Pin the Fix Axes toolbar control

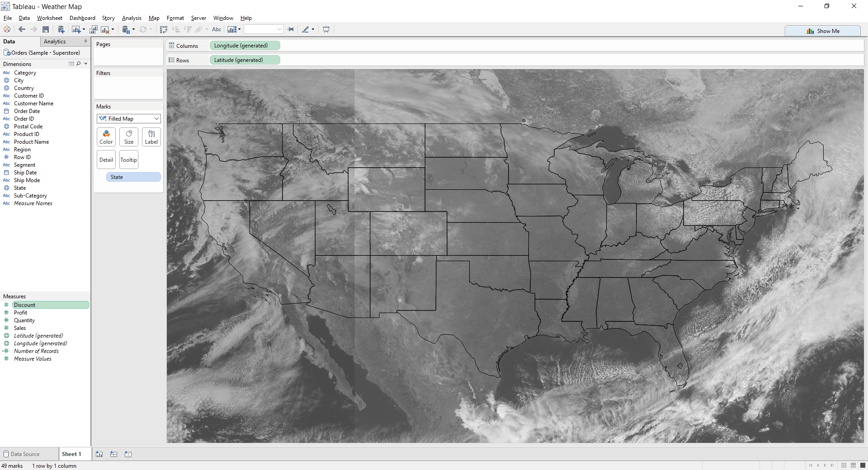click(x=290, y=29)
